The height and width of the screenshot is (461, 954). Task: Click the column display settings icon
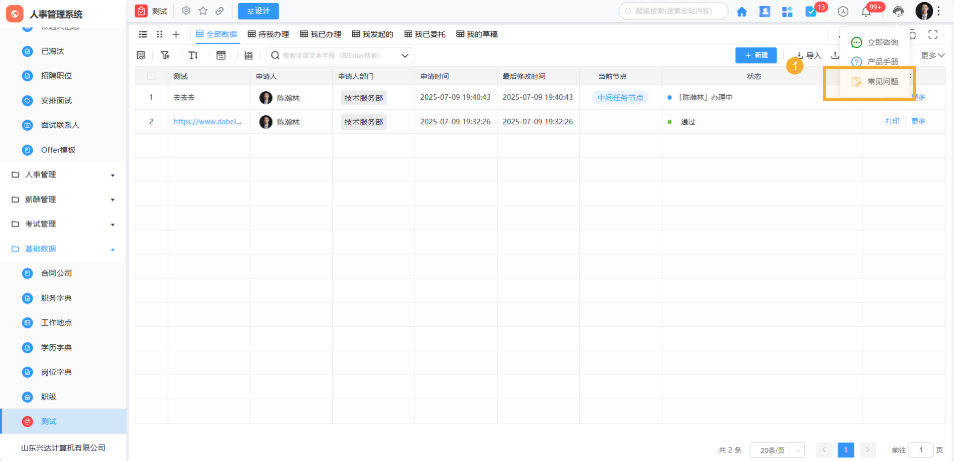click(x=141, y=55)
